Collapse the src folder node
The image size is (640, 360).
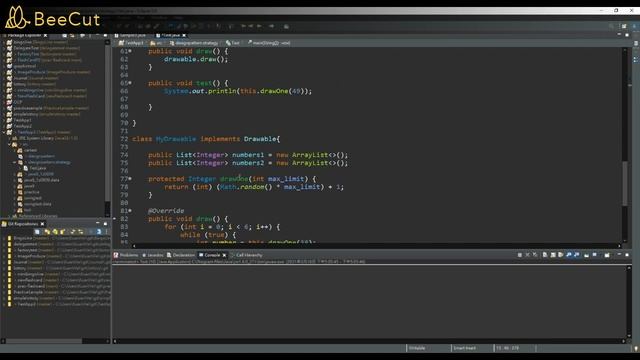tap(9, 144)
